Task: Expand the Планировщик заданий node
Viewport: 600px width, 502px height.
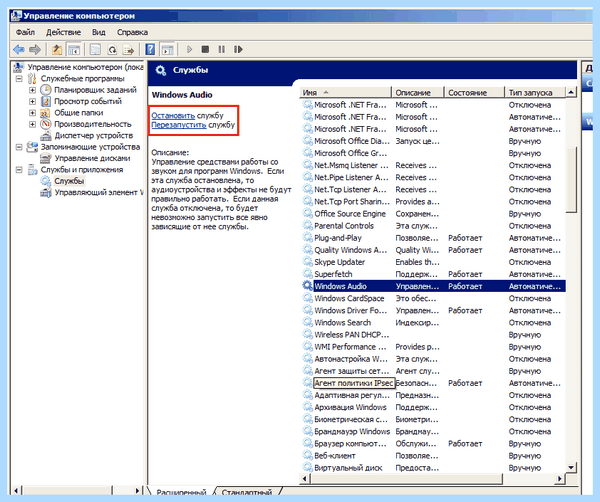Action: (x=33, y=90)
